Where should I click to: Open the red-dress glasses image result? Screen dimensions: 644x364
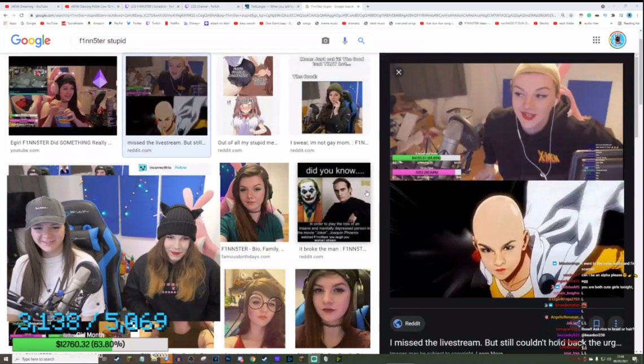(255, 309)
